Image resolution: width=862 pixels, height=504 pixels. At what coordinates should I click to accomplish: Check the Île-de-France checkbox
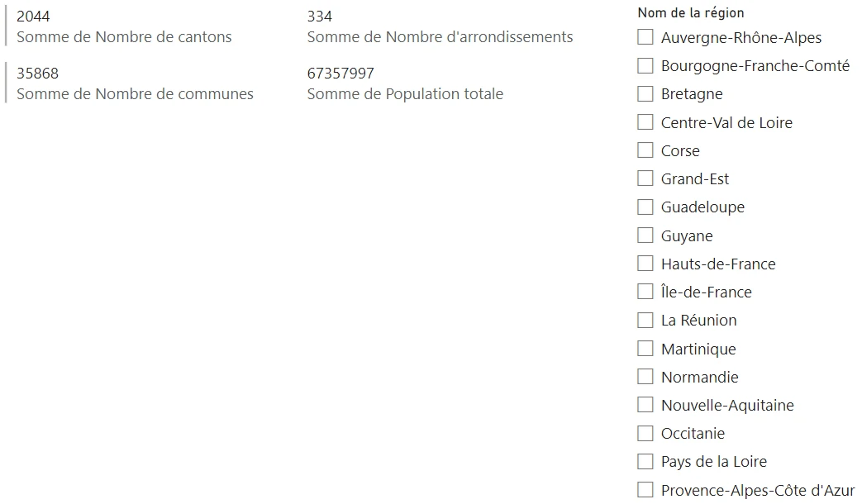[x=645, y=292]
